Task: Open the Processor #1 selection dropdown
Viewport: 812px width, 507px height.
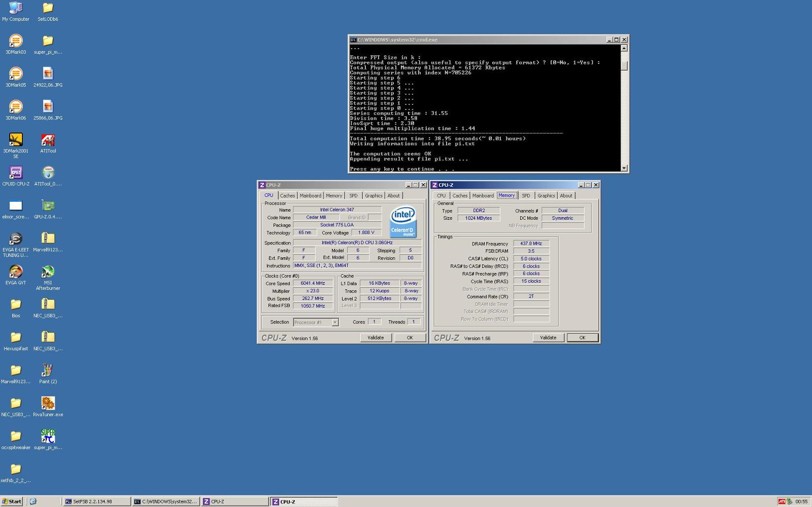Action: coord(316,322)
